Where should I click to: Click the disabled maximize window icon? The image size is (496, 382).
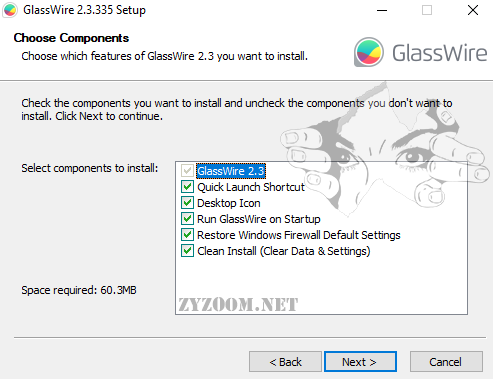[427, 10]
